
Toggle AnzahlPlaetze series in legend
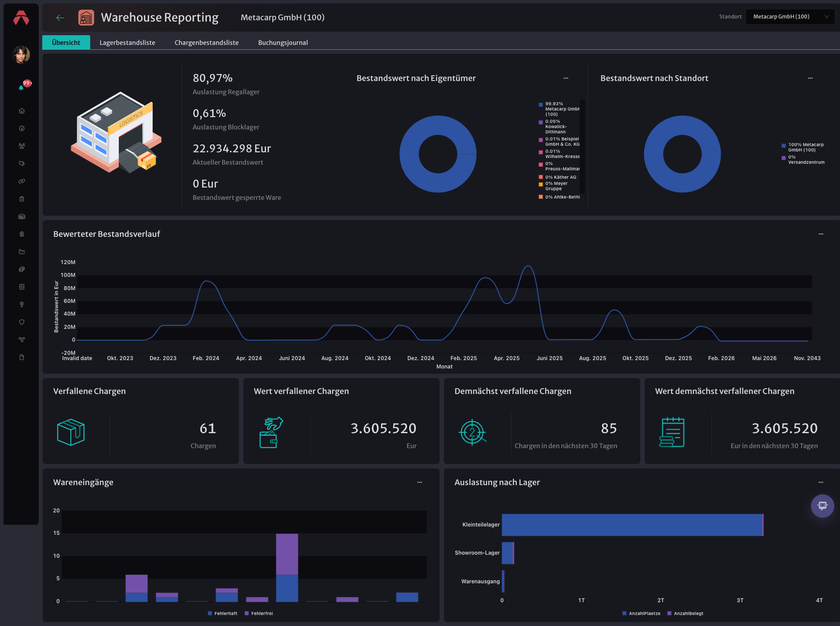[641, 613]
